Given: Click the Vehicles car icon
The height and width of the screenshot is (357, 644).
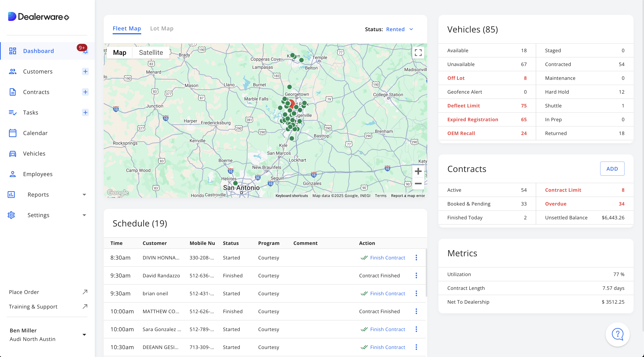Looking at the screenshot, I should coord(12,154).
